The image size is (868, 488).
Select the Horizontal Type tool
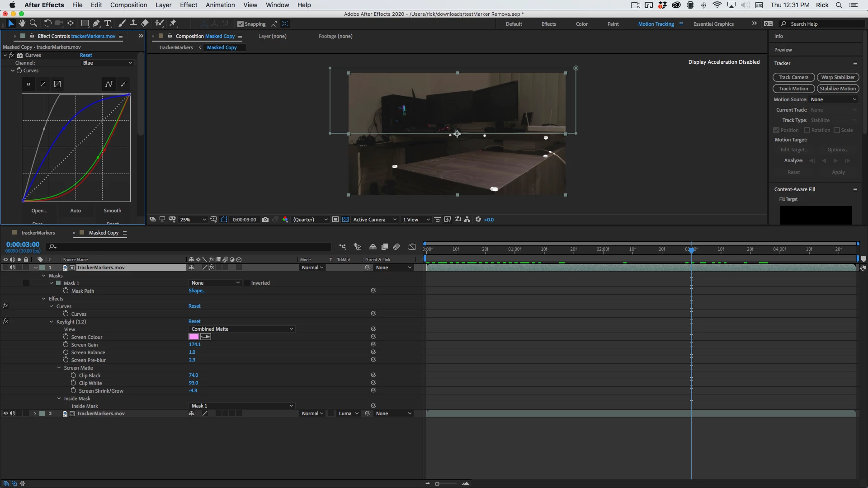tap(108, 23)
